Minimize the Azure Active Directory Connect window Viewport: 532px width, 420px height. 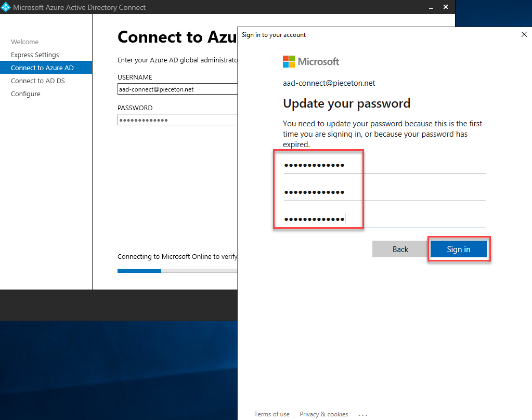[x=431, y=7]
